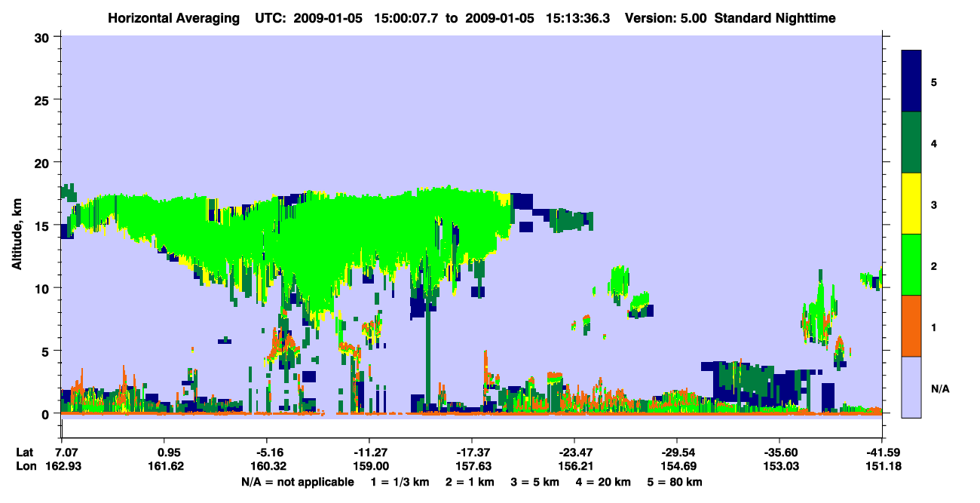Click the lavender N/A legend swatch
This screenshot has width=980, height=503.
click(911, 386)
